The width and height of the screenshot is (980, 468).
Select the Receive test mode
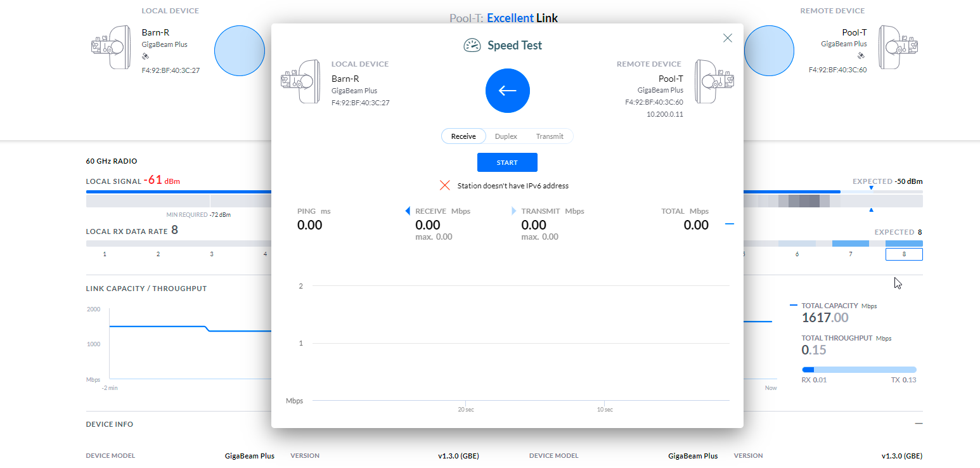coord(463,136)
